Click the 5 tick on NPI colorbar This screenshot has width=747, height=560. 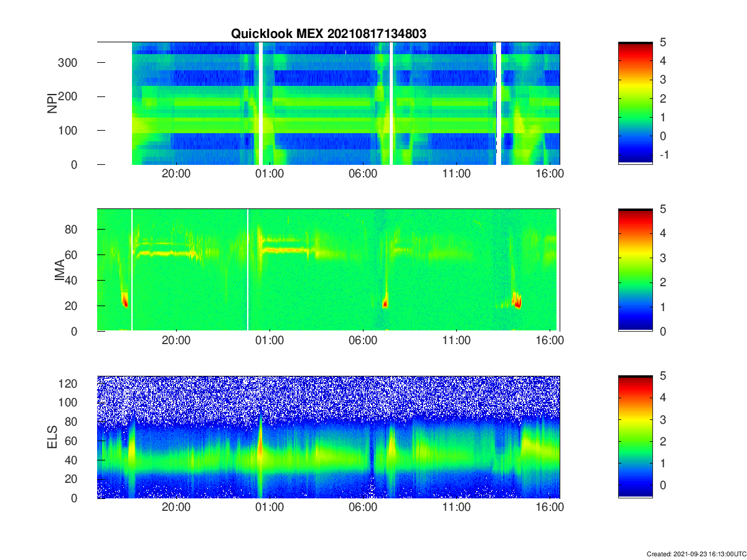click(664, 42)
